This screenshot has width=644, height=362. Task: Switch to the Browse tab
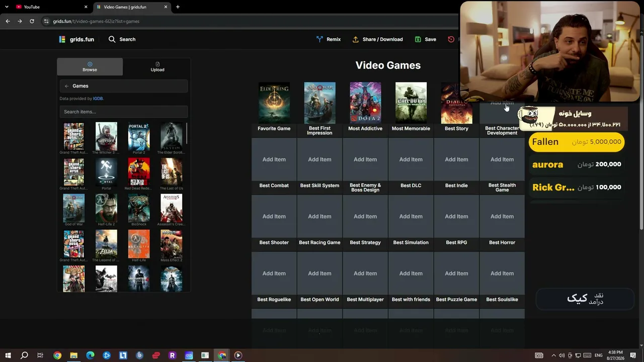point(90,67)
